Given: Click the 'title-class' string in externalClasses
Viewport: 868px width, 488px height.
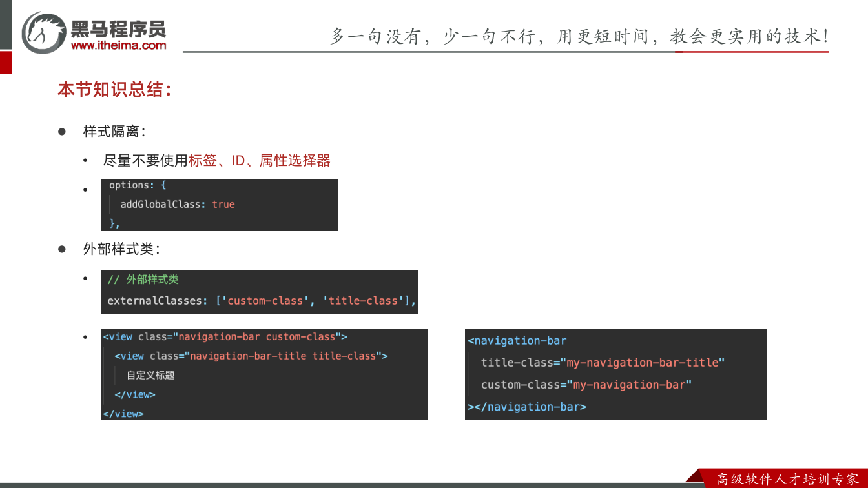Looking at the screenshot, I should 363,301.
